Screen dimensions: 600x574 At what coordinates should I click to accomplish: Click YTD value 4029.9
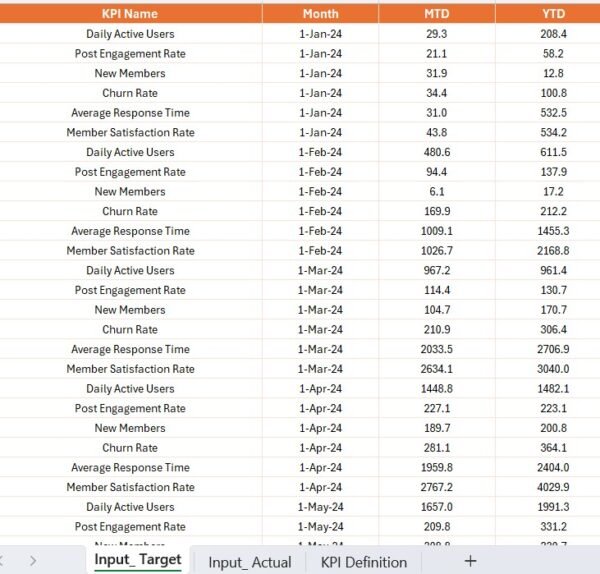[x=553, y=487]
